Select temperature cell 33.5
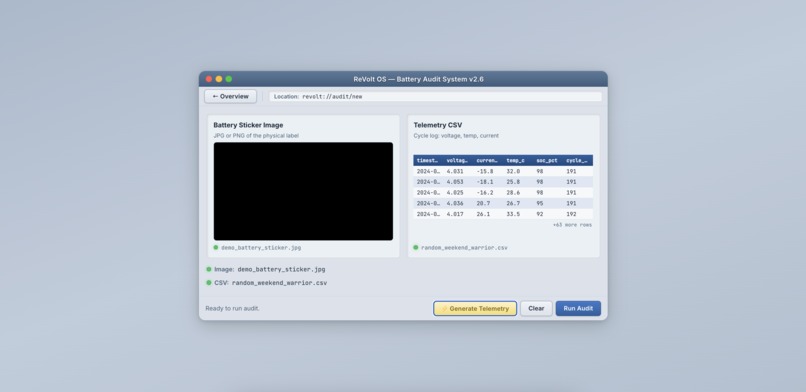Viewport: 806px width, 392px height. (x=513, y=214)
